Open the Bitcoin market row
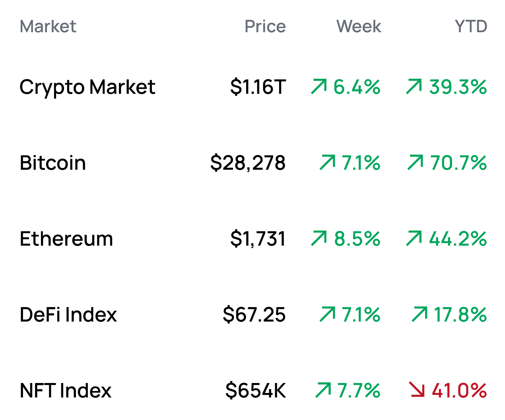 tap(53, 163)
